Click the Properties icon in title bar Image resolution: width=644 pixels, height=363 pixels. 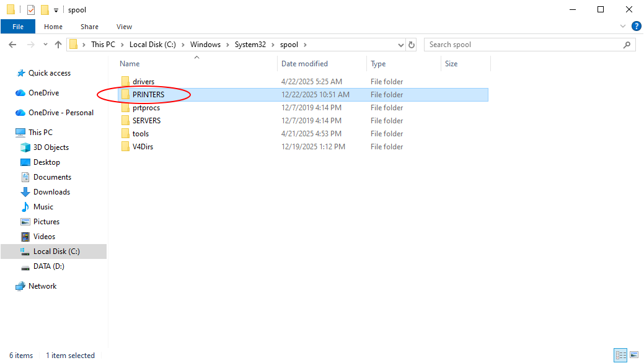coord(31,10)
